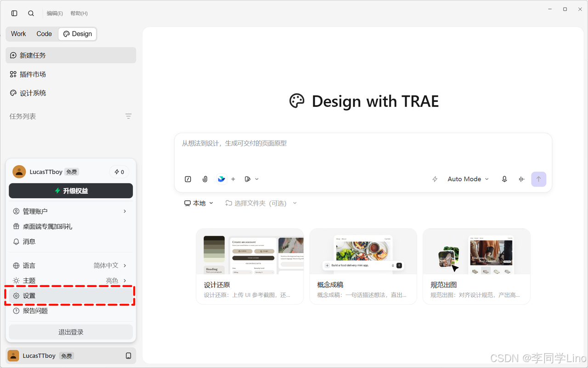
Task: Click the 简体中文 language value
Action: (x=106, y=265)
